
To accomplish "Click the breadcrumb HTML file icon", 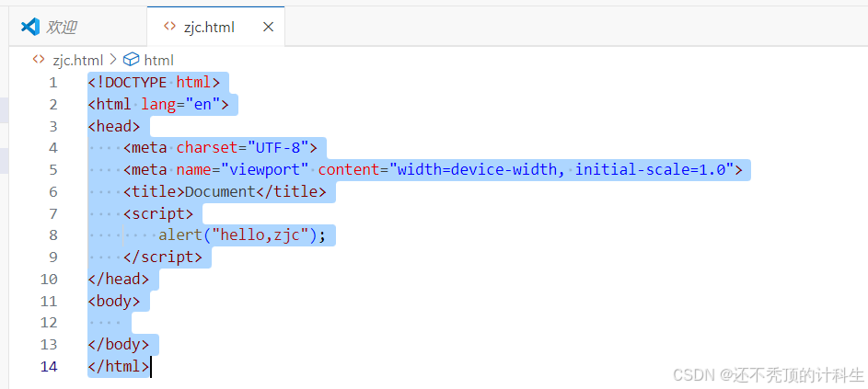I will pos(39,59).
